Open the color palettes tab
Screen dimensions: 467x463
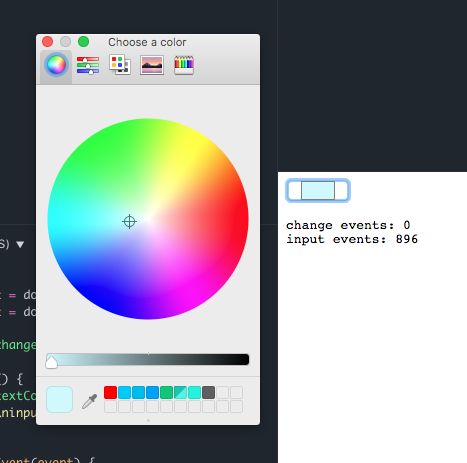click(x=120, y=65)
